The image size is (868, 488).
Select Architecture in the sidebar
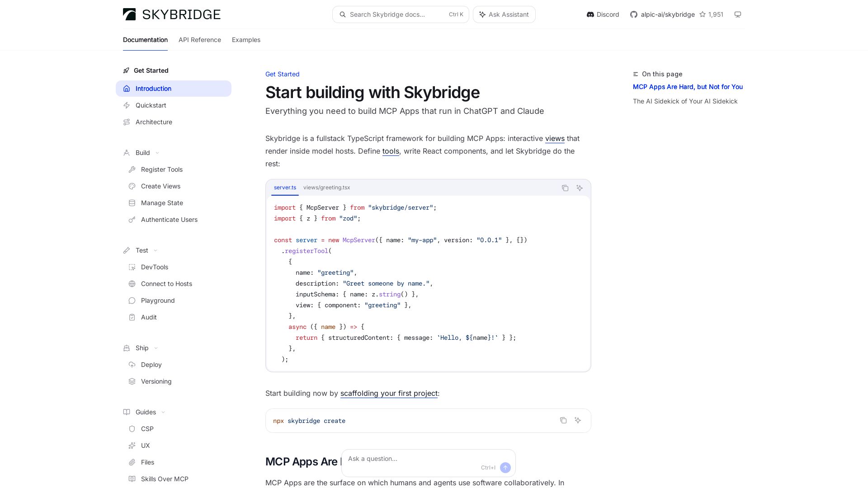[174, 122]
